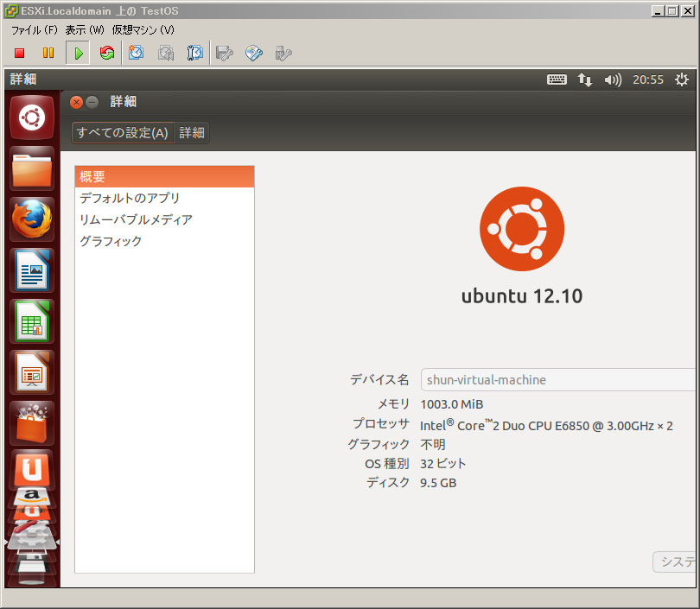Open the Snapshot Manager toolbar icon
Screen dimensions: 700x609
tap(195, 53)
